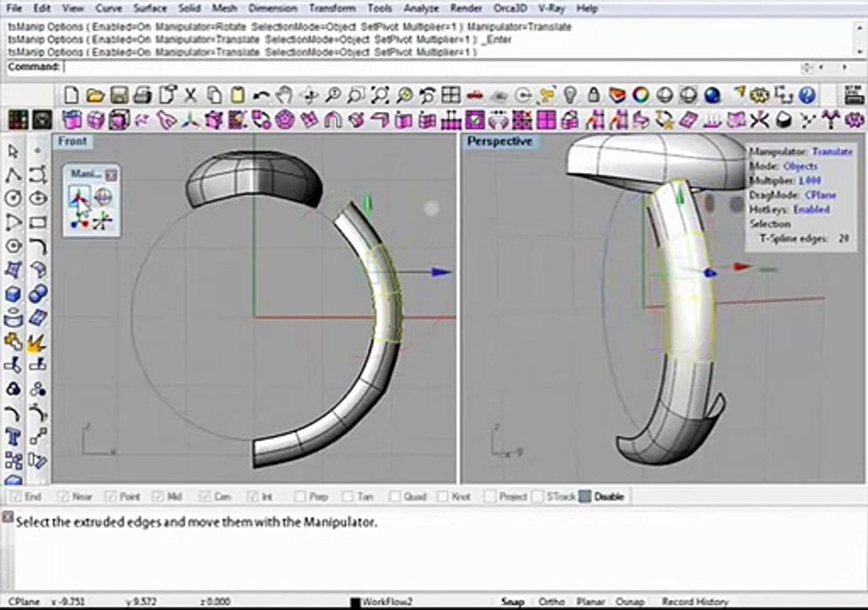Open the Options gear icon
This screenshot has height=610, width=868.
tap(759, 95)
